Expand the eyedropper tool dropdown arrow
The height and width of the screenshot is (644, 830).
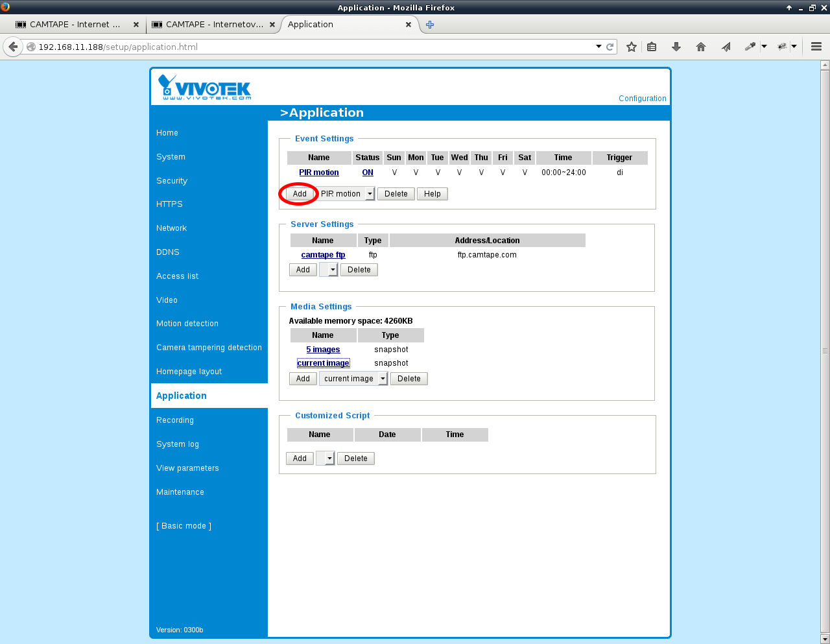[x=764, y=47]
